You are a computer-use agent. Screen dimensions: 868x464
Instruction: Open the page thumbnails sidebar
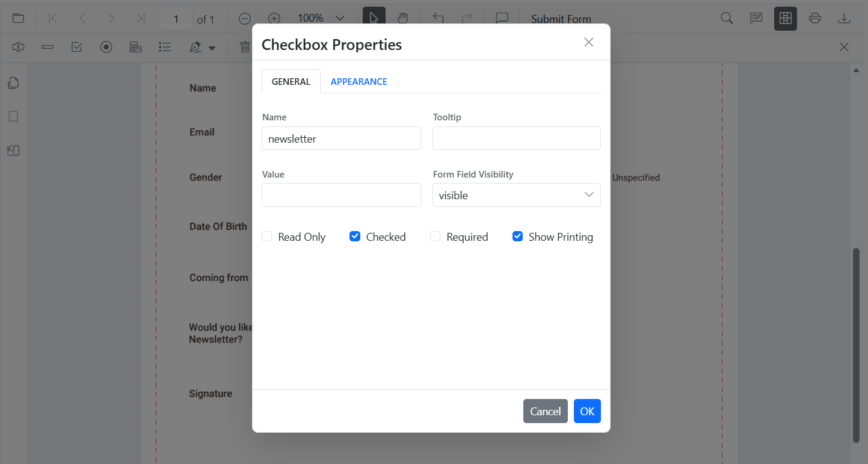13,82
